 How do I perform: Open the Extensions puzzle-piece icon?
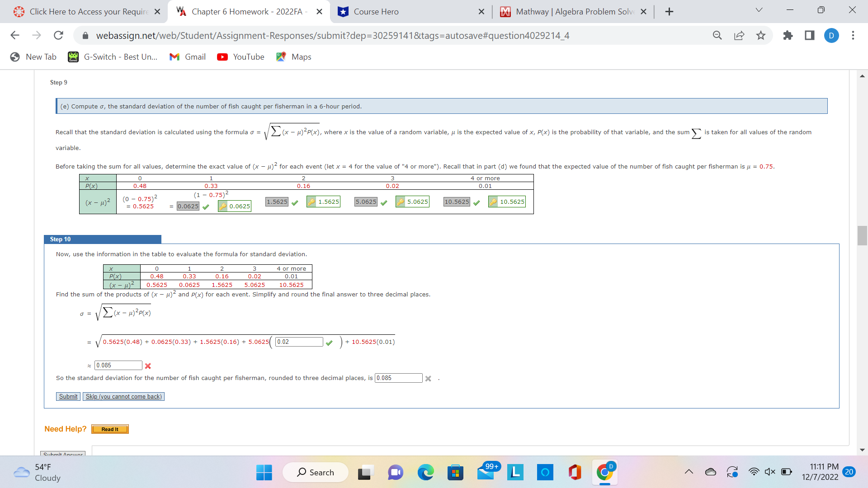(788, 35)
